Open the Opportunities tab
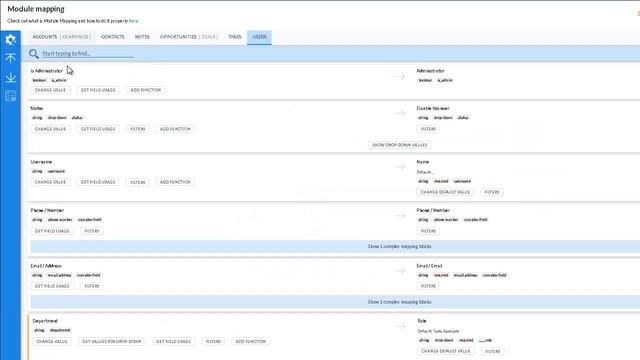 pos(189,37)
